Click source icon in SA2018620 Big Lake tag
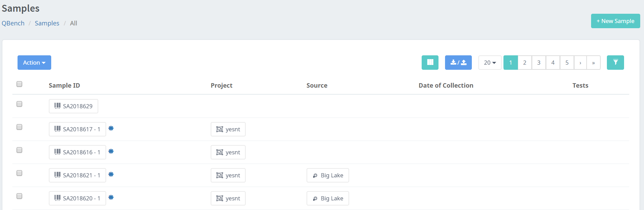Viewport: 644px width, 210px height. click(x=315, y=199)
